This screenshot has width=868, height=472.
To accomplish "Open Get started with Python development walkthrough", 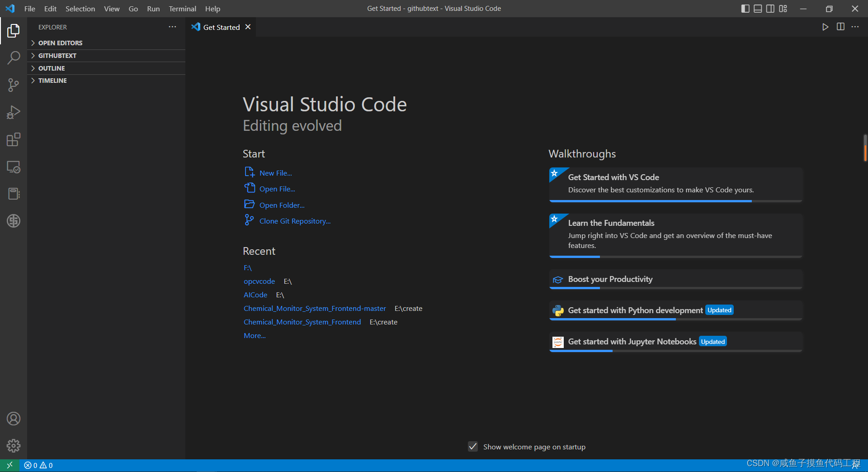I will click(x=676, y=310).
